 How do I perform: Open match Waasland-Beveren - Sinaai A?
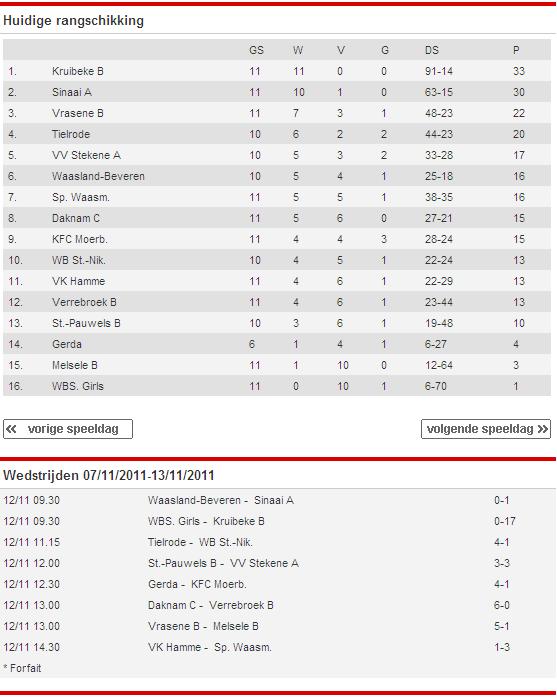point(221,500)
